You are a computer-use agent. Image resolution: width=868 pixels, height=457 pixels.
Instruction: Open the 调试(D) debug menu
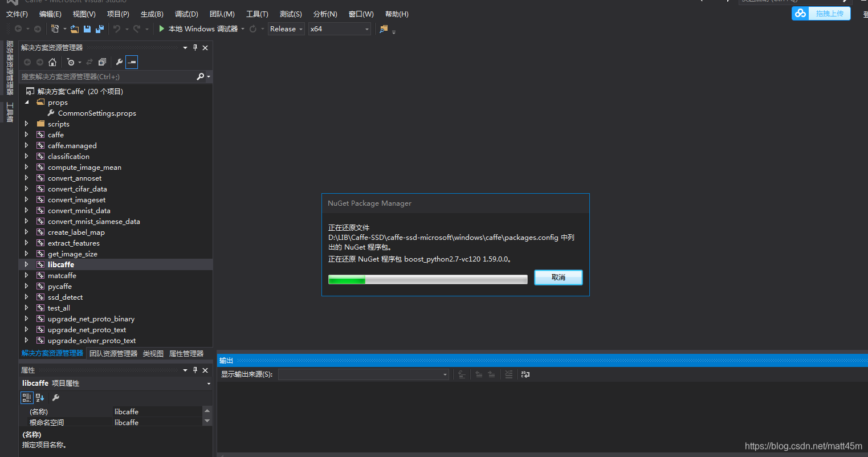tap(187, 14)
